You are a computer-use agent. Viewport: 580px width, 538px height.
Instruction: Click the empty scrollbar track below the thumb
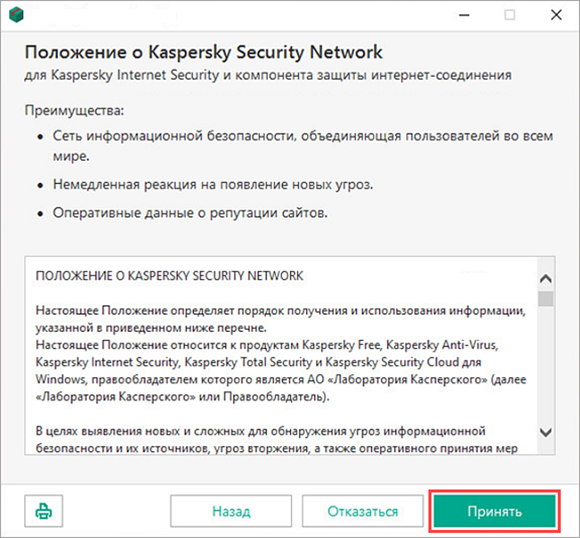(546, 364)
